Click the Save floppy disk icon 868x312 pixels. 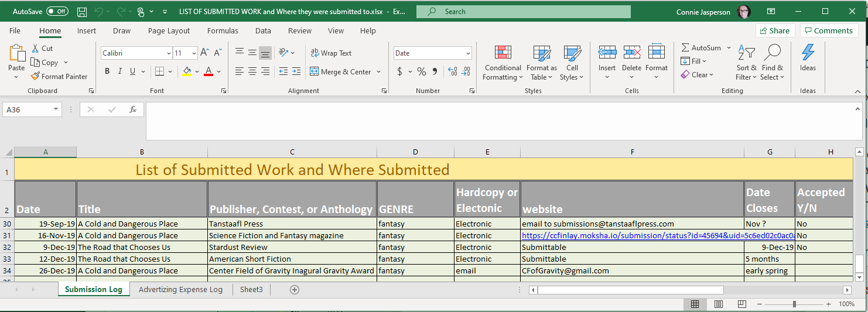click(82, 12)
